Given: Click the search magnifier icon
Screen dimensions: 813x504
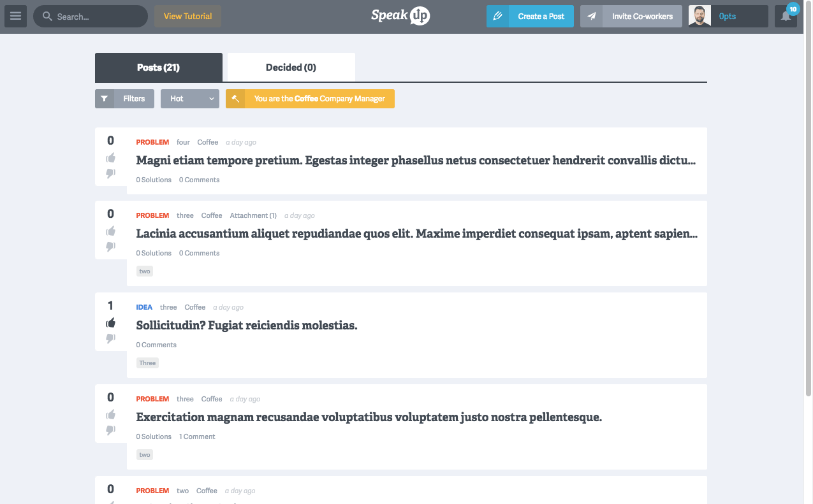Looking at the screenshot, I should click(x=47, y=16).
